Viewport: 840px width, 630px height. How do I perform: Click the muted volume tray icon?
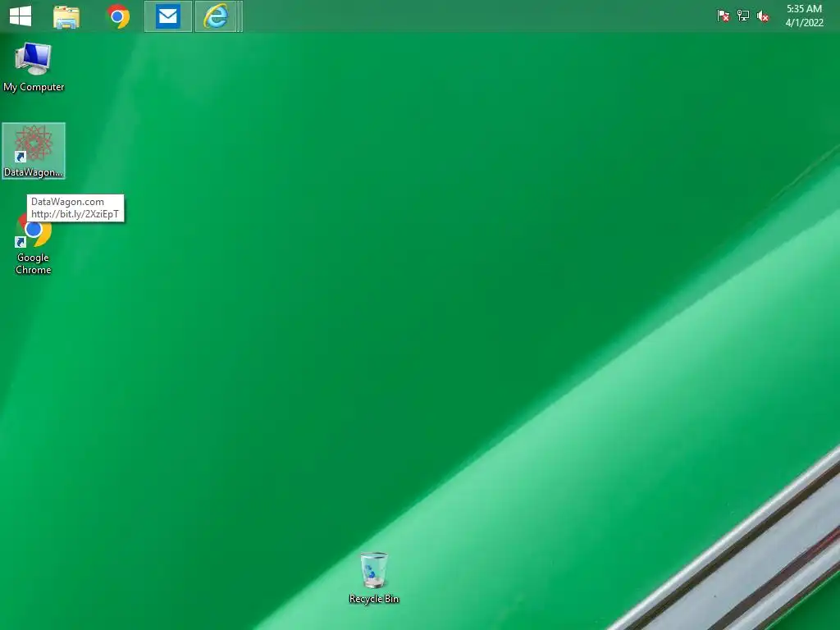click(763, 16)
